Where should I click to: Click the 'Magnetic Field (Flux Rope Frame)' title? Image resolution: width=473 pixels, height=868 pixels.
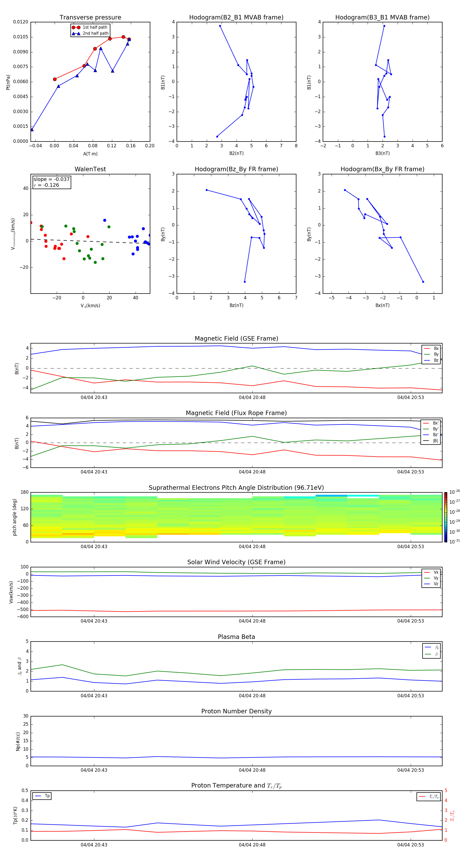(236, 413)
